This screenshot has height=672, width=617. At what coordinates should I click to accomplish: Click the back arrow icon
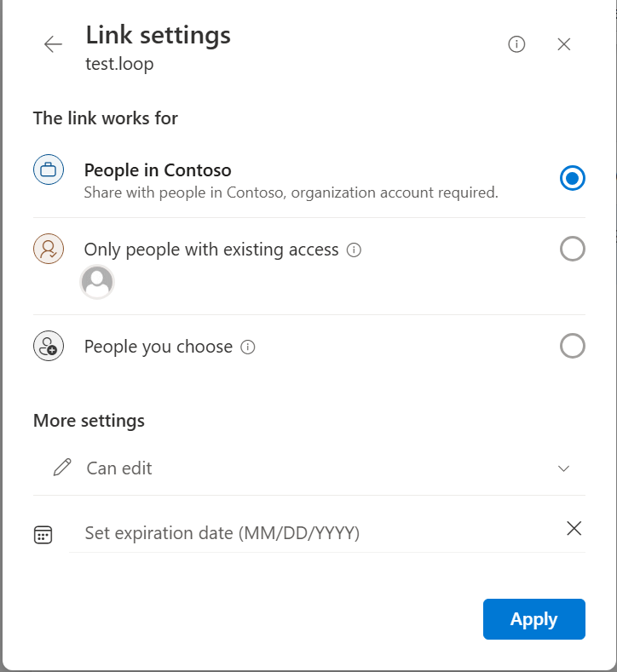(x=53, y=44)
